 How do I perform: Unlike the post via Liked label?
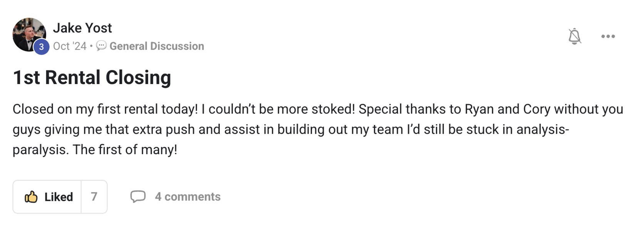(x=59, y=197)
